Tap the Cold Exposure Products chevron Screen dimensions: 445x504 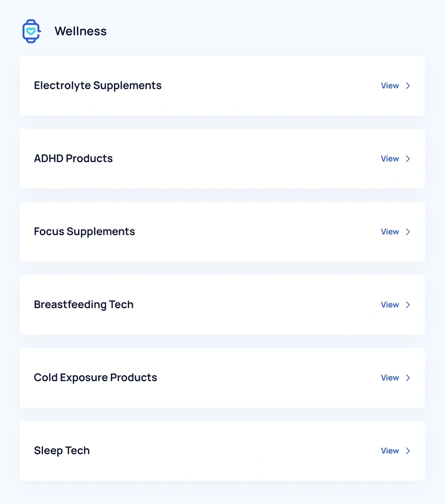408,378
